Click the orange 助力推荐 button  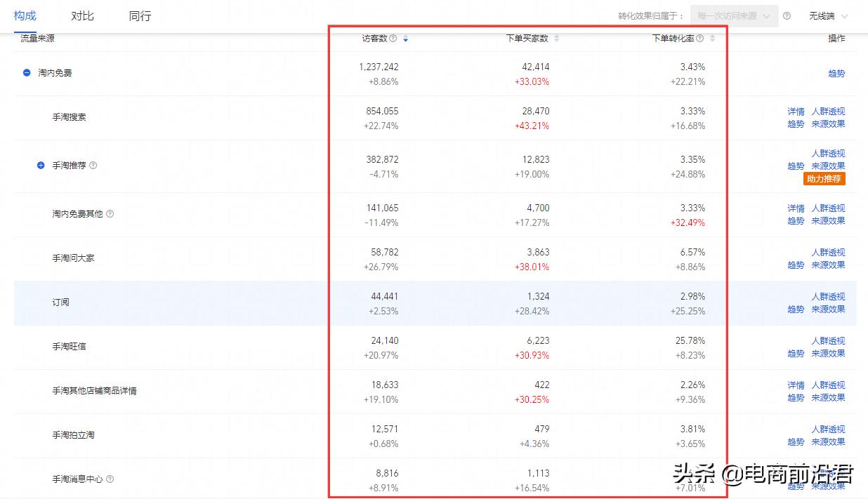[x=824, y=179]
